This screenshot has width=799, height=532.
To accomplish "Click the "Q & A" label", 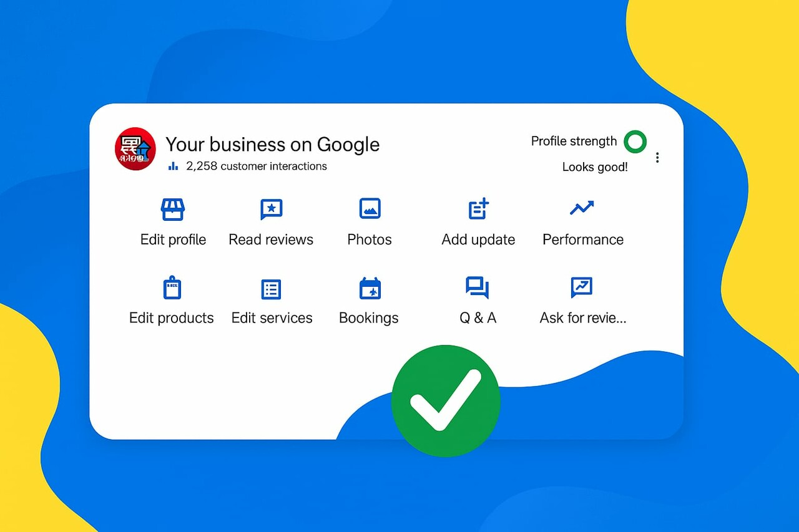I will 478,318.
